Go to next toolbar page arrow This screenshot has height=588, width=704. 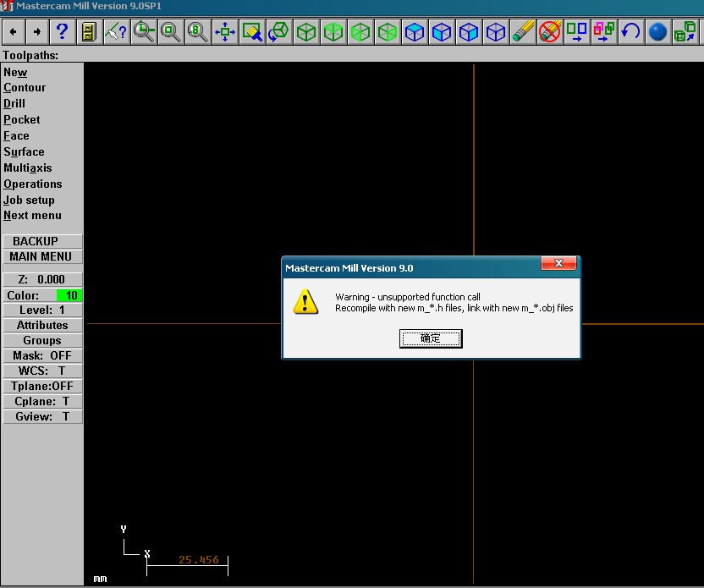tap(37, 32)
